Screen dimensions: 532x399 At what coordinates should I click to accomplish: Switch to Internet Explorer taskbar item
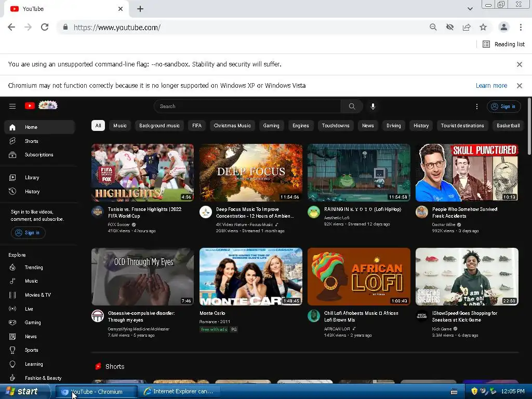coord(179,391)
